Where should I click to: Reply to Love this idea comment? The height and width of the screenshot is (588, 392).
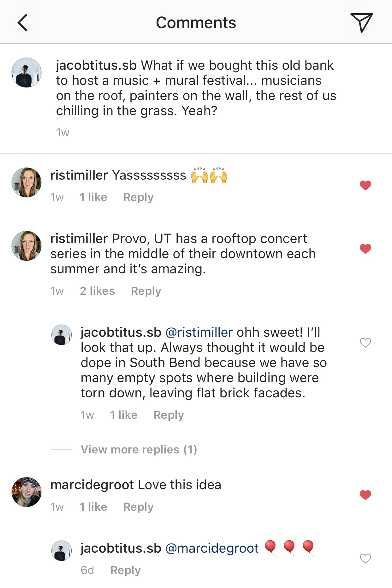point(138,507)
